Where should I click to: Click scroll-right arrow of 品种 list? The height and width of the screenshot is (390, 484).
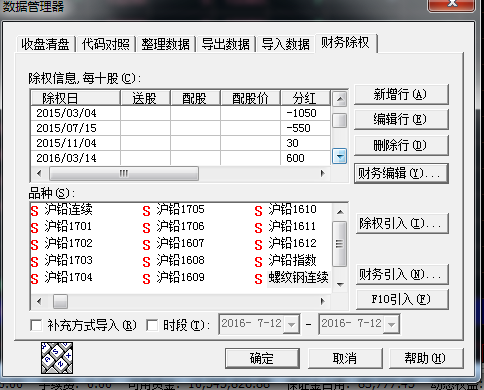pos(322,302)
